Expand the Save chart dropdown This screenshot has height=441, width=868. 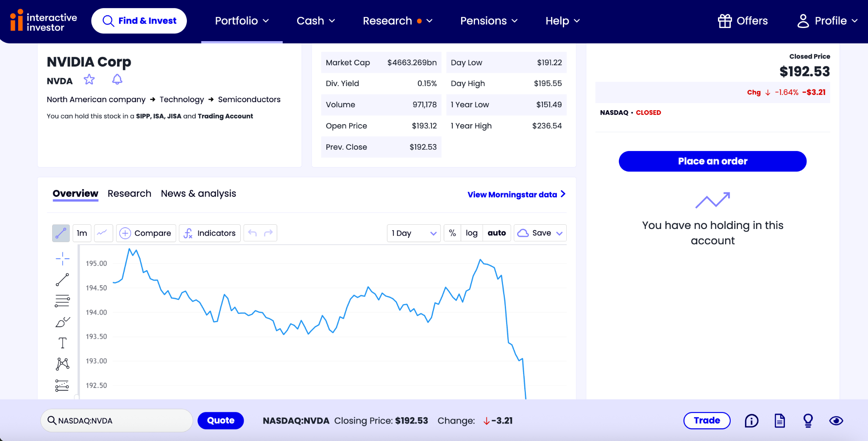click(x=540, y=233)
